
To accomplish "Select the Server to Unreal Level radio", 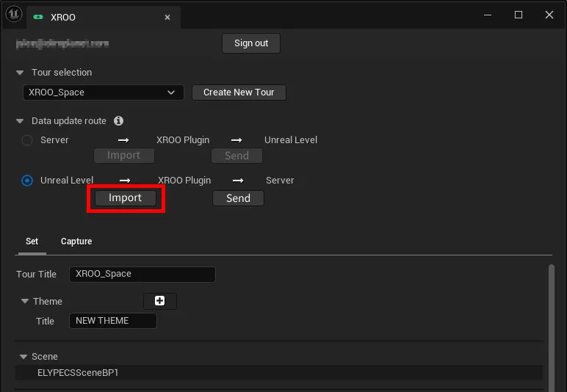I will [x=27, y=140].
